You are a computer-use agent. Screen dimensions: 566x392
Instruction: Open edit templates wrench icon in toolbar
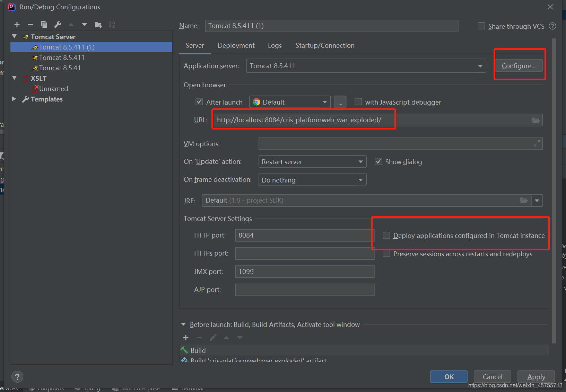coord(58,25)
